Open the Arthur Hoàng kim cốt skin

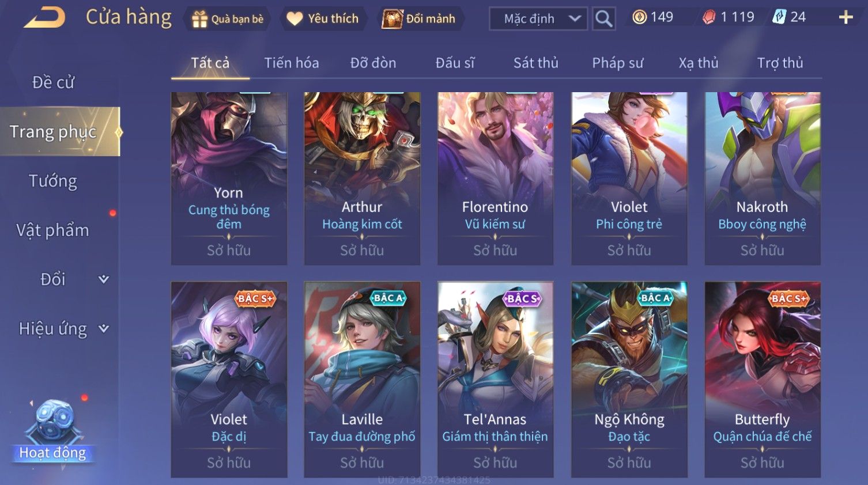(x=362, y=179)
